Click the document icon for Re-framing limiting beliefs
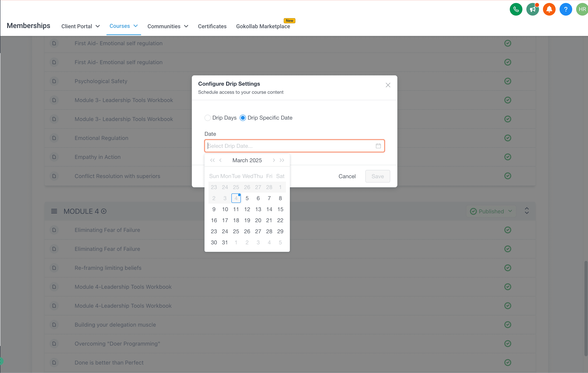 pyautogui.click(x=54, y=268)
